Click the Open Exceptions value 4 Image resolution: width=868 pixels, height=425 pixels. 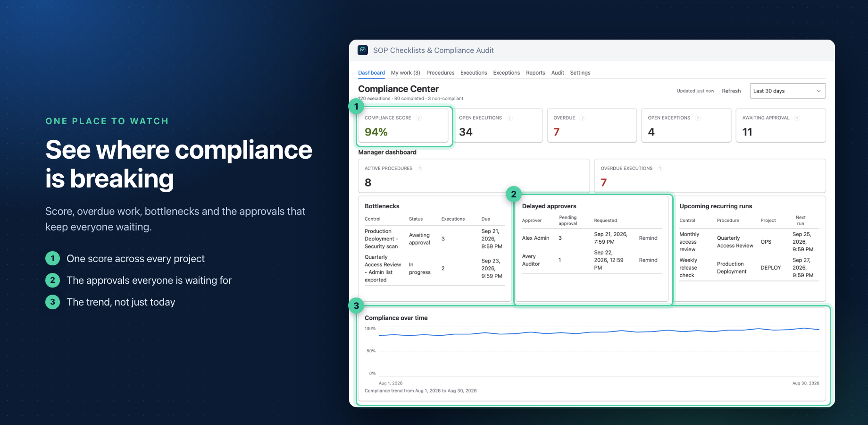pyautogui.click(x=651, y=132)
